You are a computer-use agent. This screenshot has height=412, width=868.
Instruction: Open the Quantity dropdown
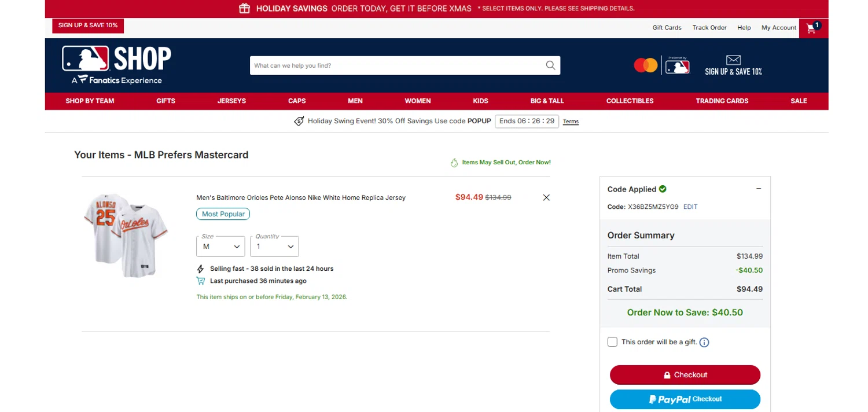(274, 246)
